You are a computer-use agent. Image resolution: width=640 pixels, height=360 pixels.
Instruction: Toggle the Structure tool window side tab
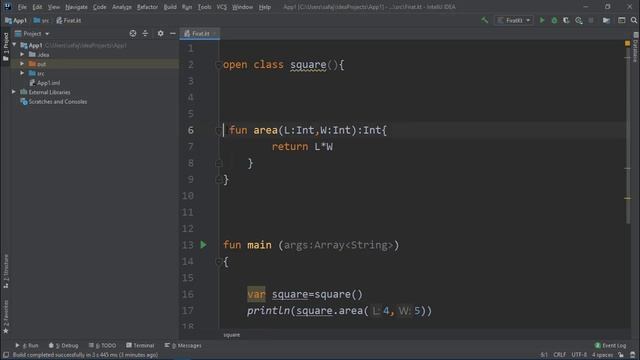6,271
